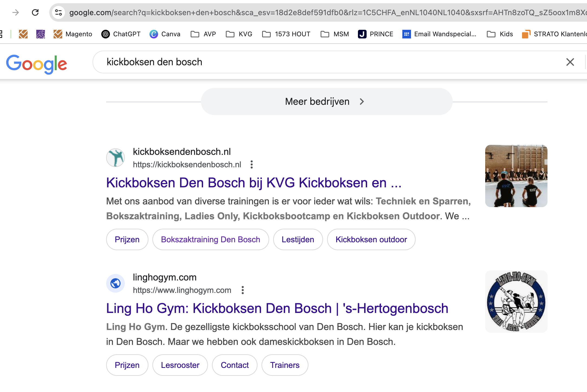Click in the Google search input field

pos(325,62)
